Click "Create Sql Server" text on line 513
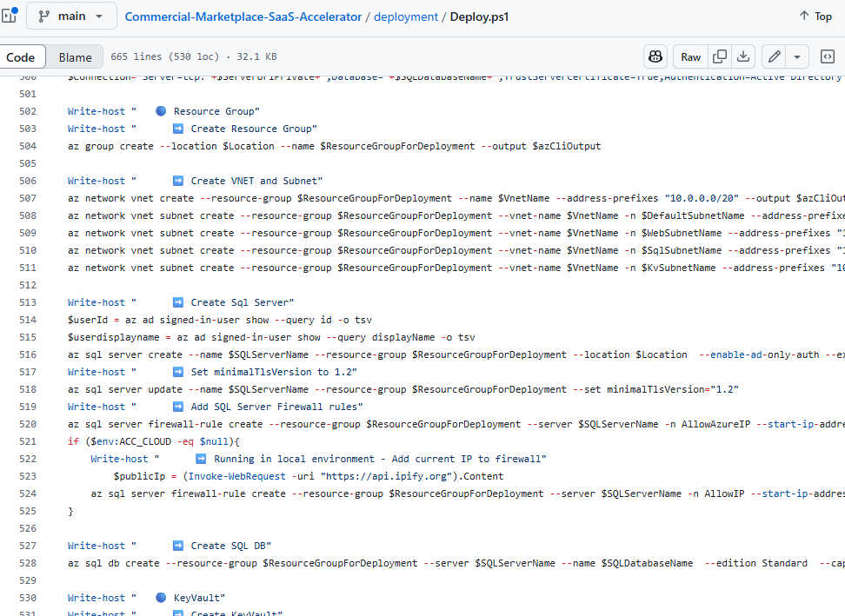The width and height of the screenshot is (845, 616). 240,302
